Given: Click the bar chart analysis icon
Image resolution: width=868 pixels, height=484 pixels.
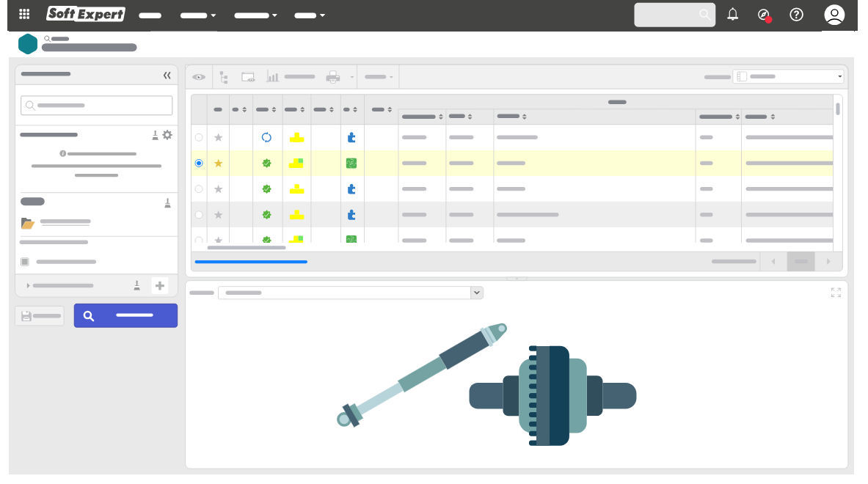Looking at the screenshot, I should (x=272, y=76).
